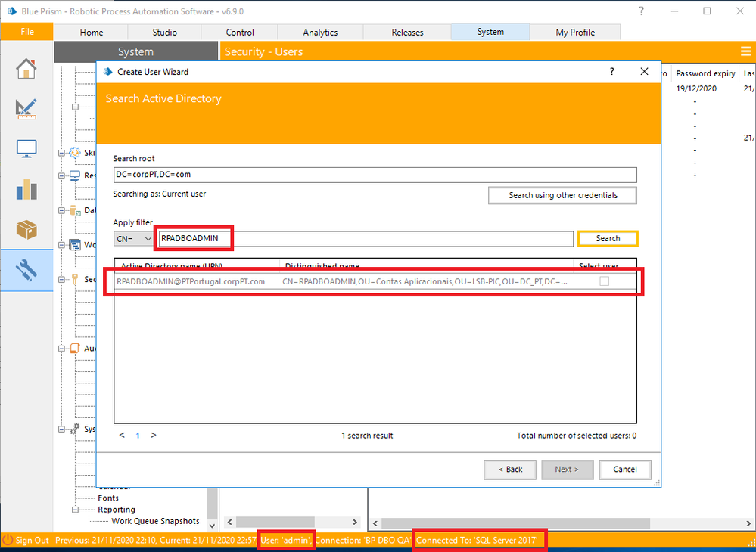Viewport: 756px width, 552px height.
Task: Switch to the Control tab
Action: click(x=240, y=33)
